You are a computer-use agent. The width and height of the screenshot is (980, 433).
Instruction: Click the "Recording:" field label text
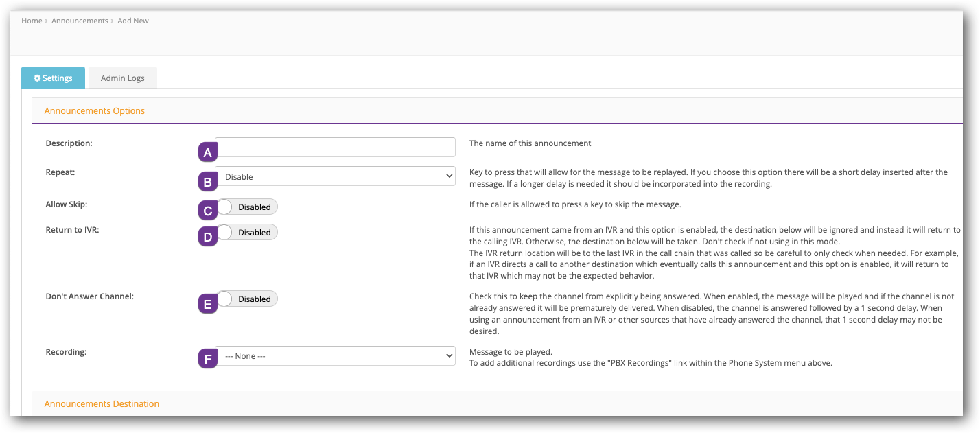pos(66,352)
